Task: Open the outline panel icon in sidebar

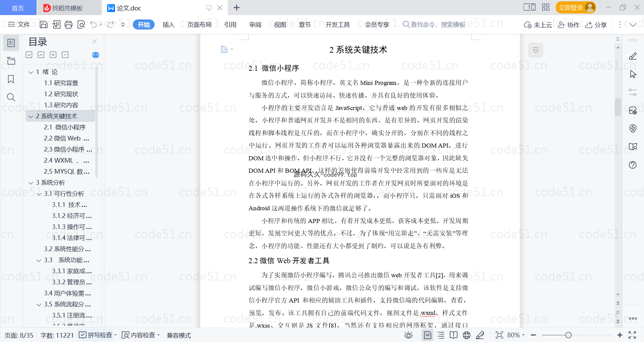Action: pyautogui.click(x=11, y=43)
